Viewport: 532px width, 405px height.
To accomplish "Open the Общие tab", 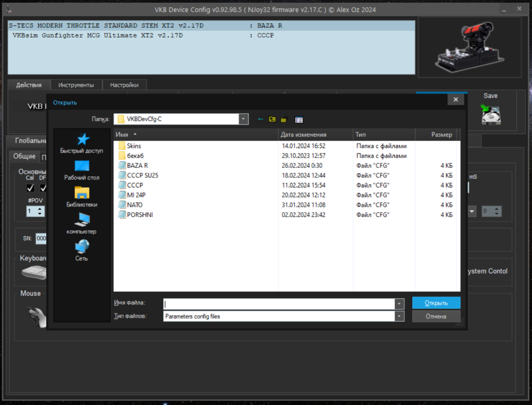I will pos(24,156).
